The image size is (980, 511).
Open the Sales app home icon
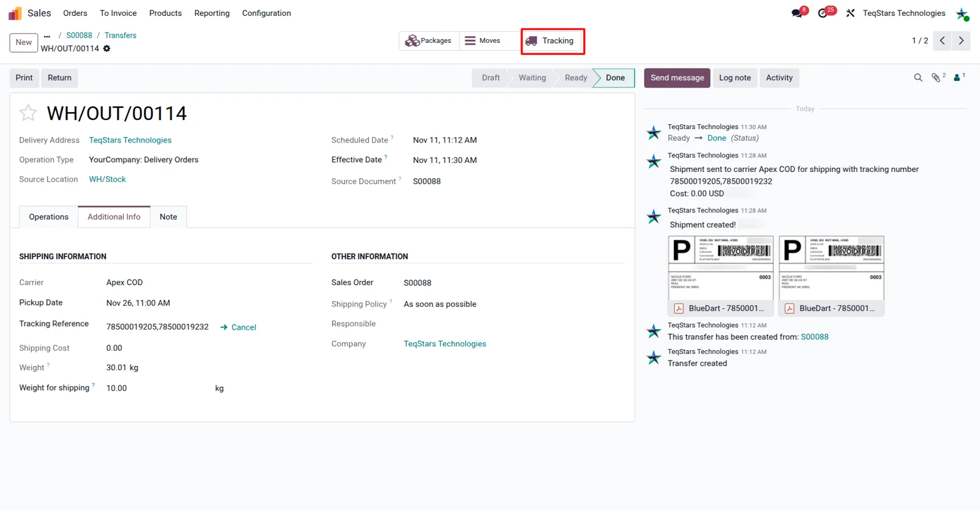tap(15, 13)
